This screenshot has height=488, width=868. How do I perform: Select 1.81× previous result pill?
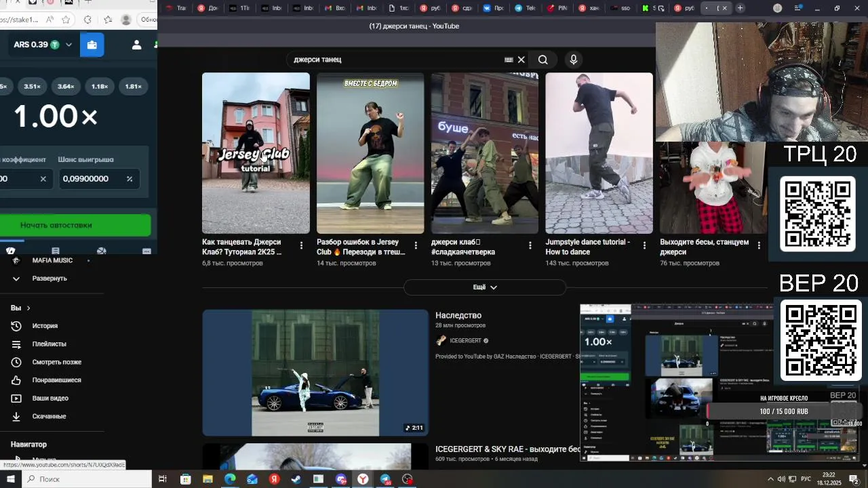point(134,87)
